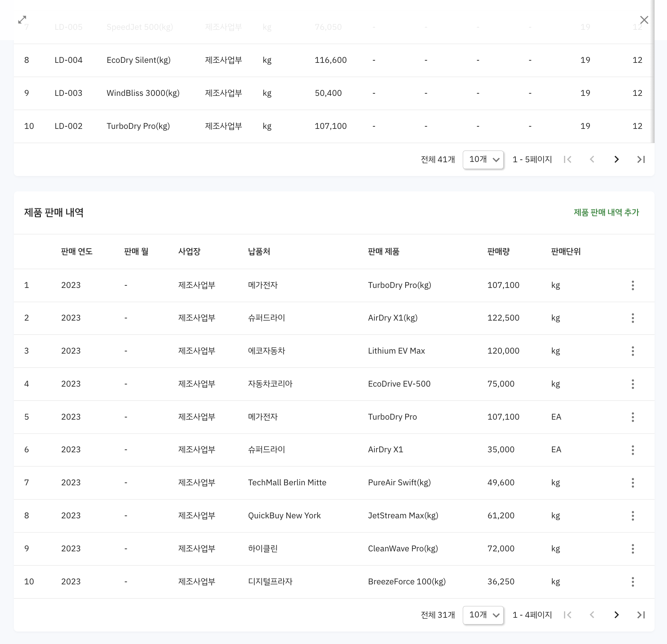Select the LD-004 product code cell

[x=69, y=60]
